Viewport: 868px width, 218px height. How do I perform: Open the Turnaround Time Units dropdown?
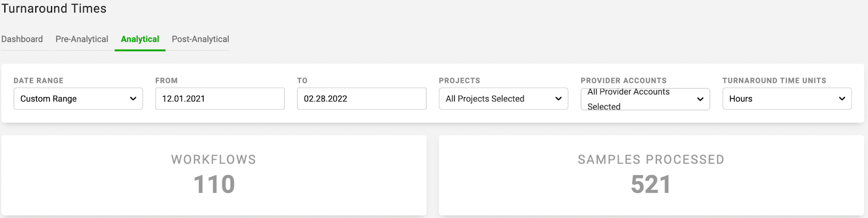tap(787, 99)
